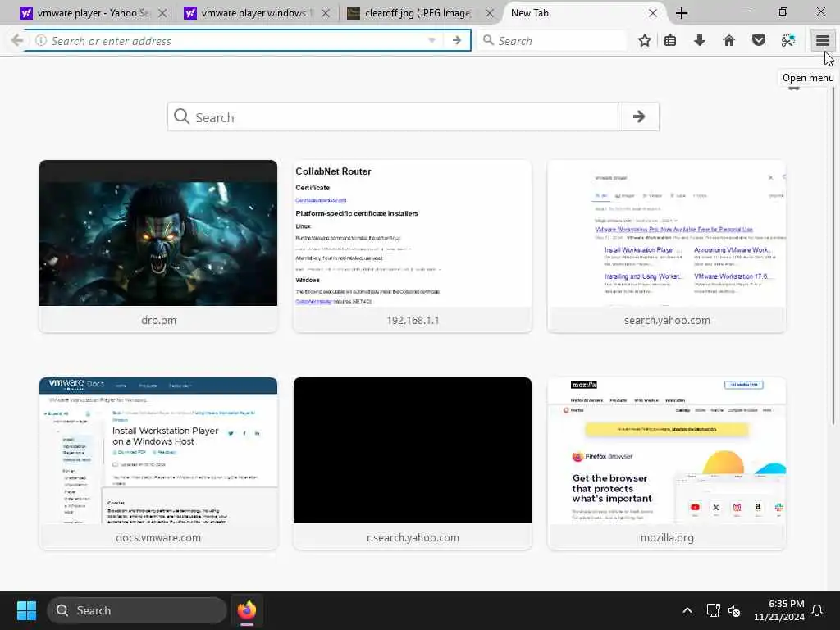Click the site info icon in address bar

click(x=41, y=40)
